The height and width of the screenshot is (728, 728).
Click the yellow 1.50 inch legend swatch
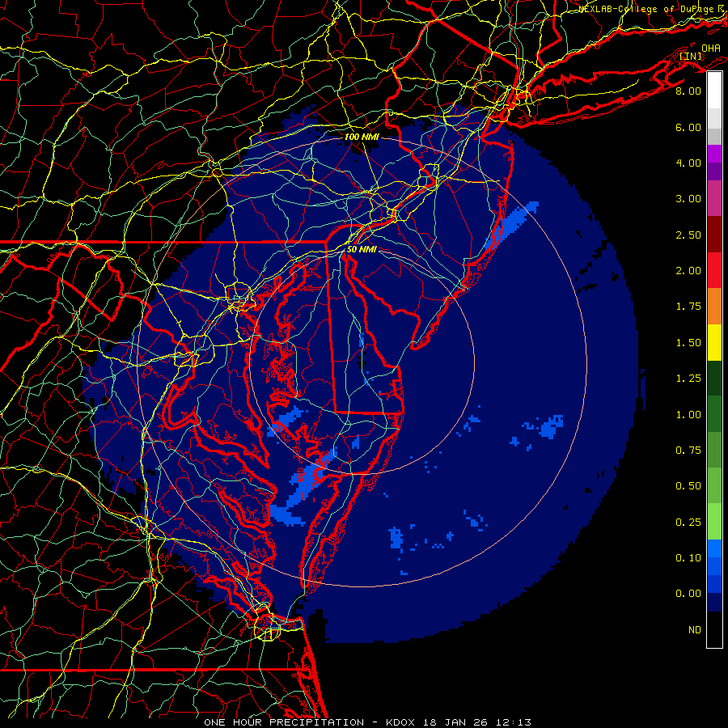point(714,342)
